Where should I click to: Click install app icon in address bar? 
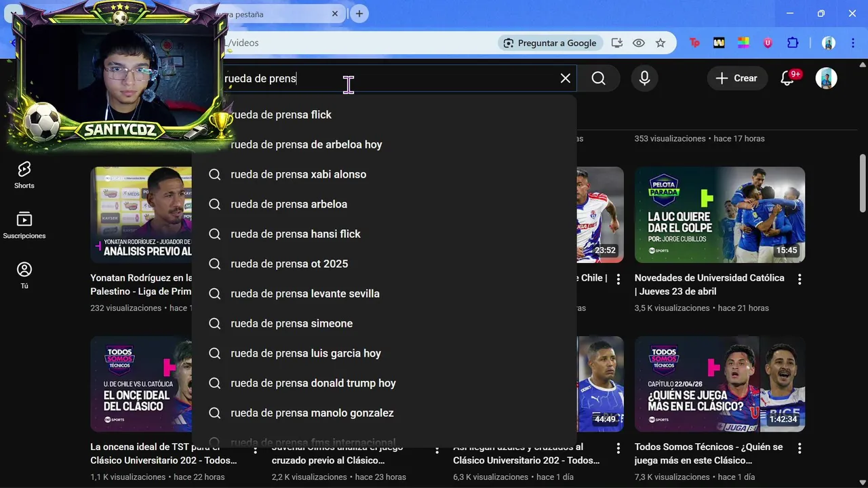point(616,43)
